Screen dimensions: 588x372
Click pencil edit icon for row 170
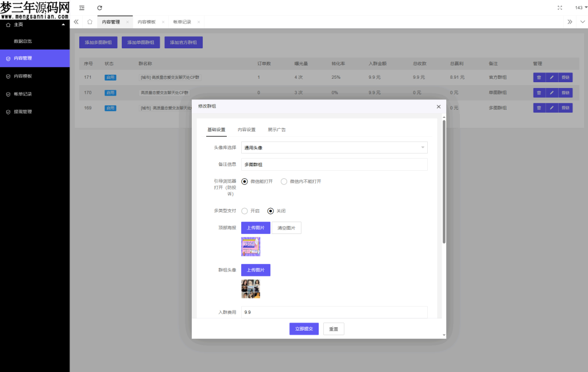point(552,93)
